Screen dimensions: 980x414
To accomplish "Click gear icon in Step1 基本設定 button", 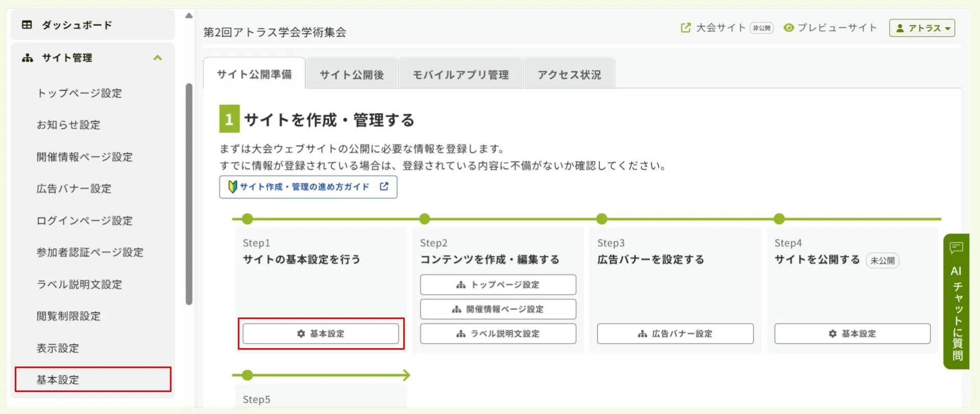I will (x=301, y=333).
